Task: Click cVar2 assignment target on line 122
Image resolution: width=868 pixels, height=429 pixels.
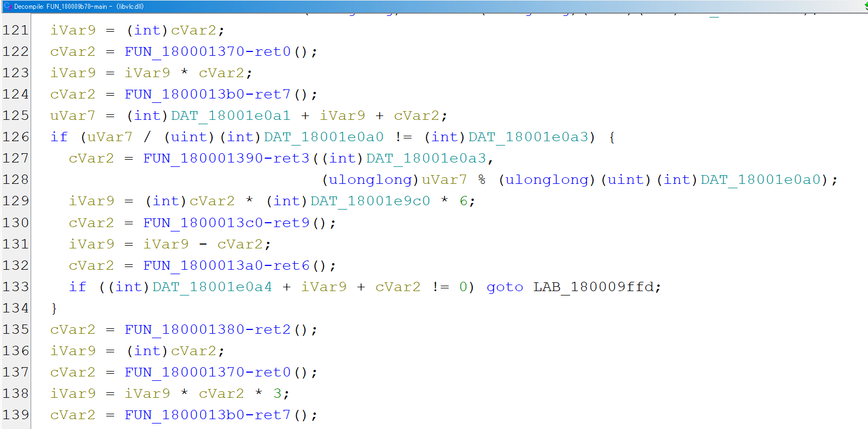Action: 73,51
